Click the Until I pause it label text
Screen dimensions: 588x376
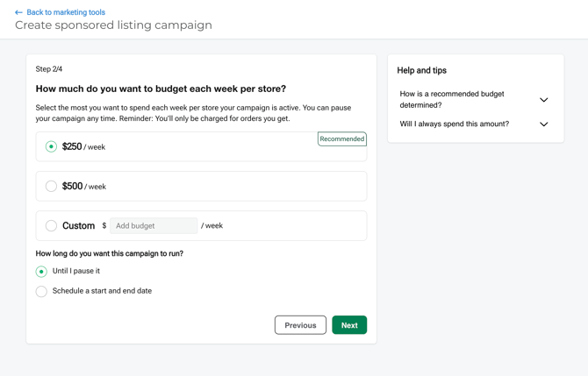[76, 272]
